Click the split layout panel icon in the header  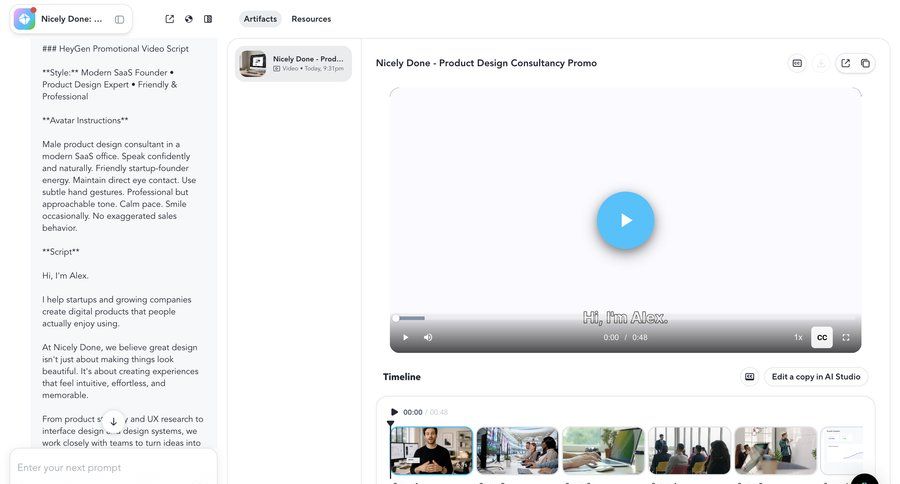tap(208, 19)
